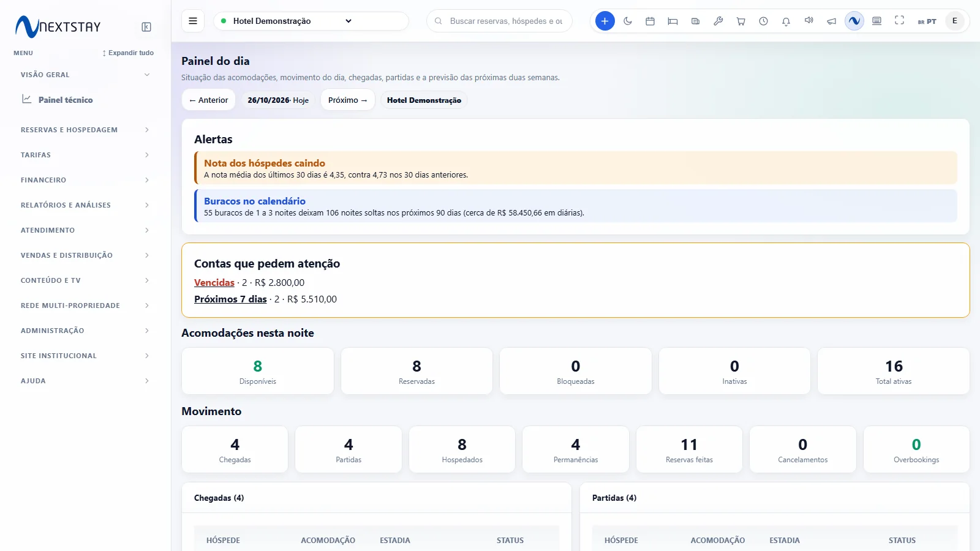Screen dimensions: 980x551
Task: Click the 26/10/2026 Hoje date button
Action: point(278,100)
